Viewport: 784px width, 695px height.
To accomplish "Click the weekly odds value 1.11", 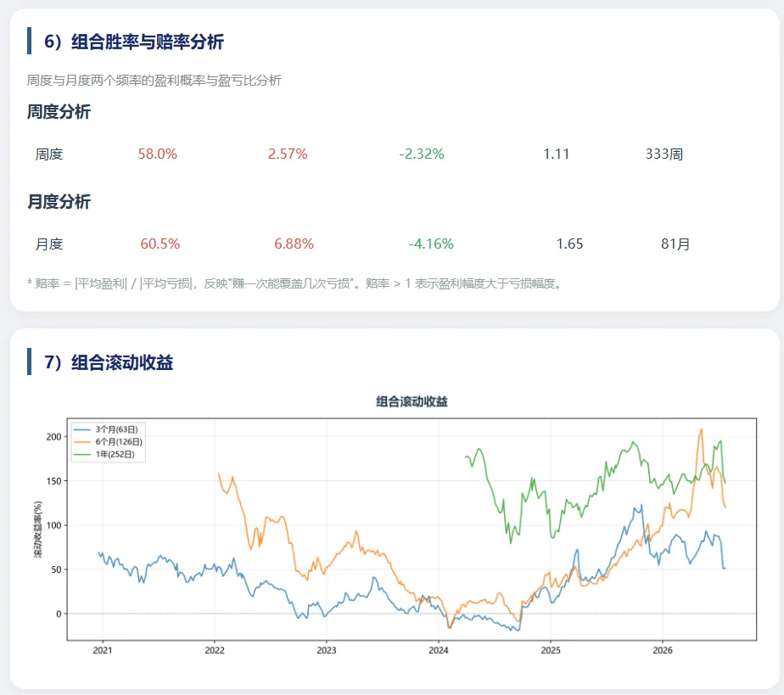I will pos(556,154).
